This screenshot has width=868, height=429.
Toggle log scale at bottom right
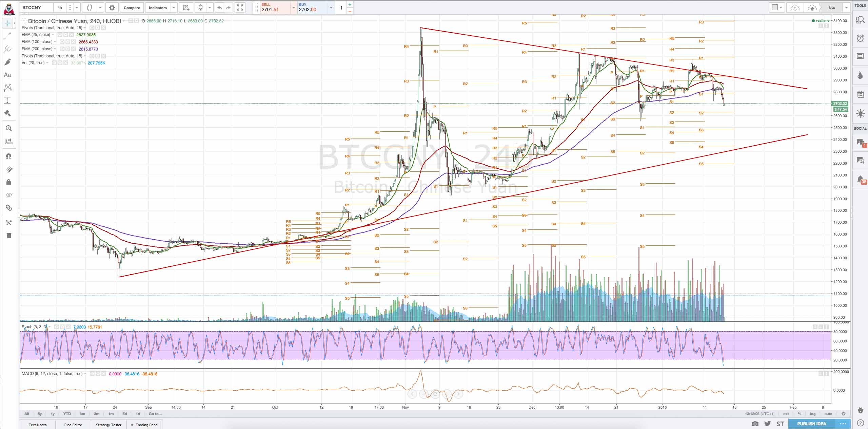[x=813, y=414]
